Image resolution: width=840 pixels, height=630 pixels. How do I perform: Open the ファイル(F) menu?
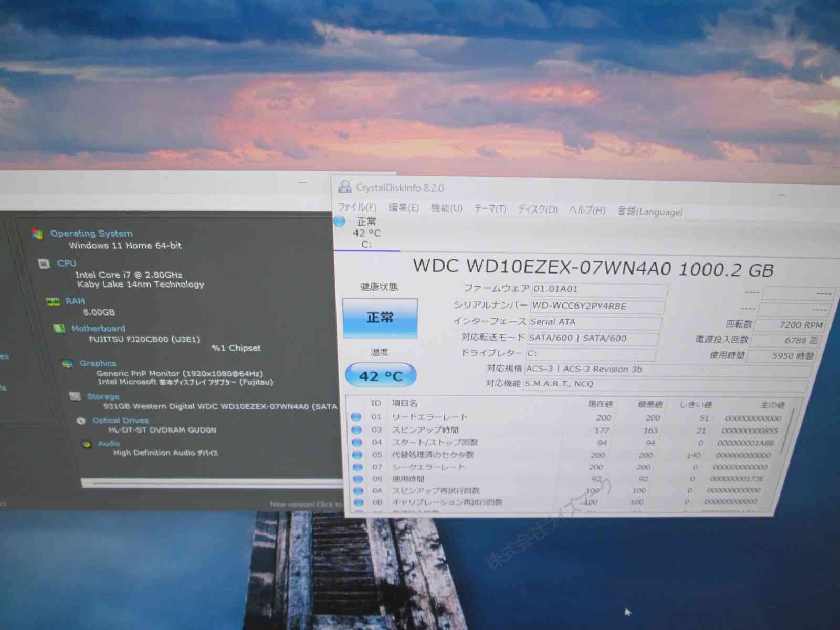pyautogui.click(x=357, y=207)
